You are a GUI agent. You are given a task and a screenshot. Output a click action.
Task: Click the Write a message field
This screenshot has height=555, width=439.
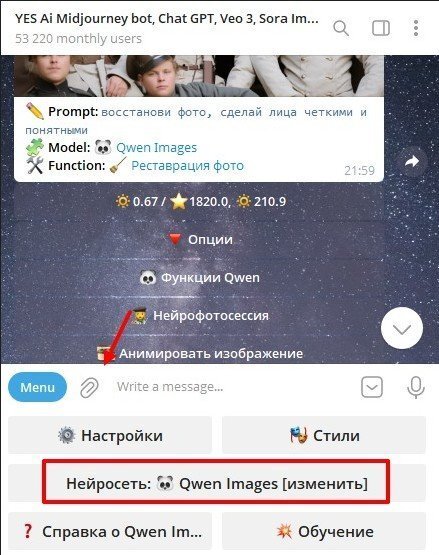[x=230, y=387]
